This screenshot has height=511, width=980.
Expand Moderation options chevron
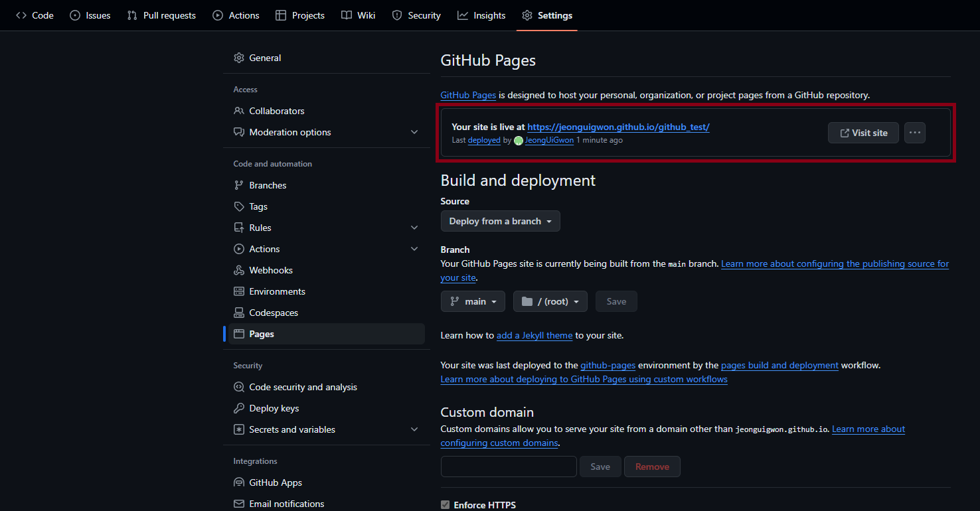tap(414, 132)
